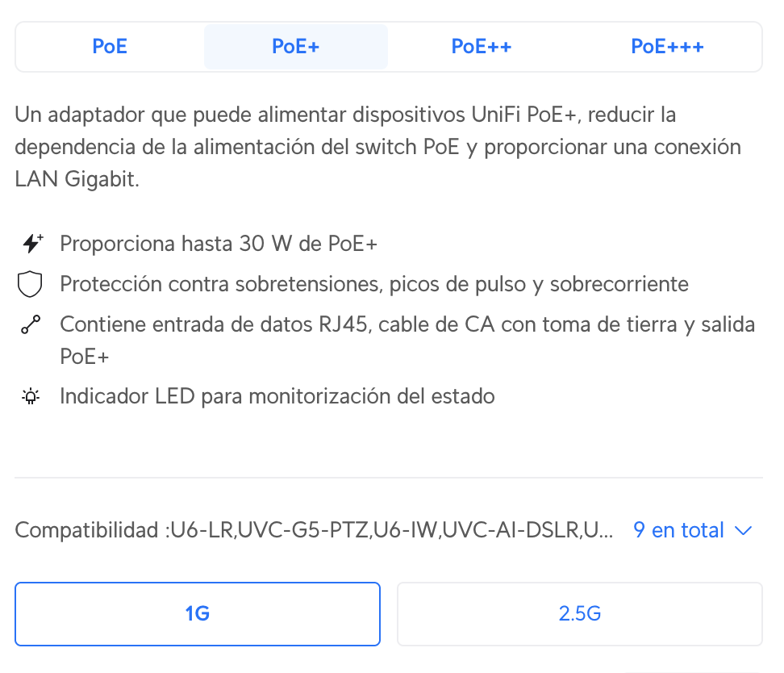Choose the PoE+++ tab
Viewport: 784px width, 673px height.
[667, 46]
